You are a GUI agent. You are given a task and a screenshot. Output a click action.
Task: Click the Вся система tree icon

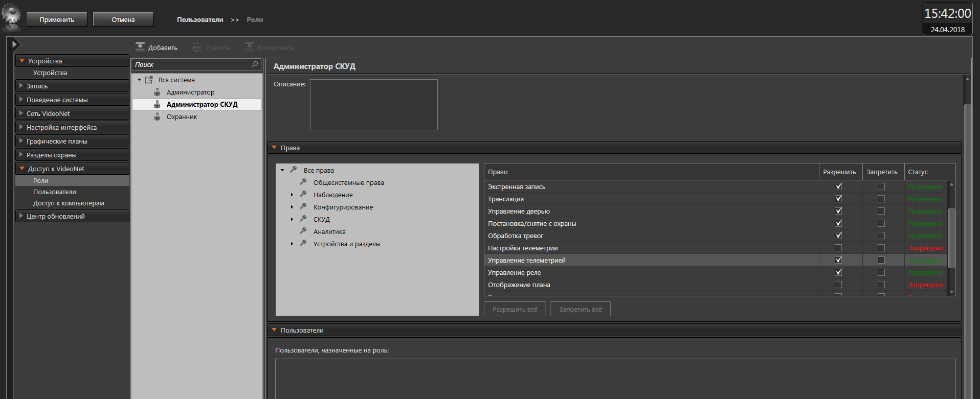(x=149, y=80)
